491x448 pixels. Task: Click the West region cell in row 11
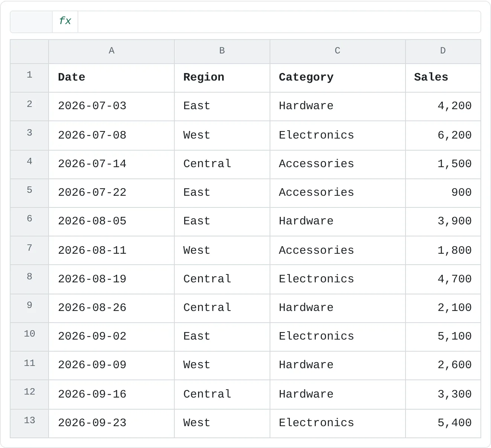222,366
